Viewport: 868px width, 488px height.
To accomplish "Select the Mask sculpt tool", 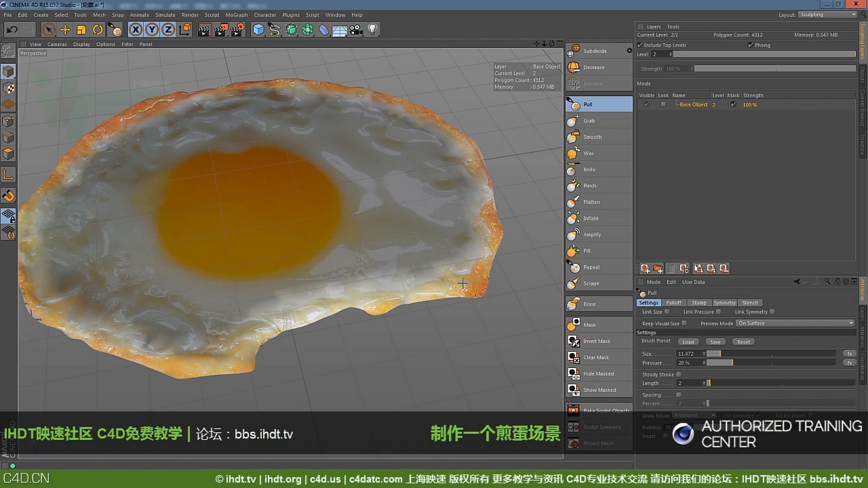I will (599, 325).
